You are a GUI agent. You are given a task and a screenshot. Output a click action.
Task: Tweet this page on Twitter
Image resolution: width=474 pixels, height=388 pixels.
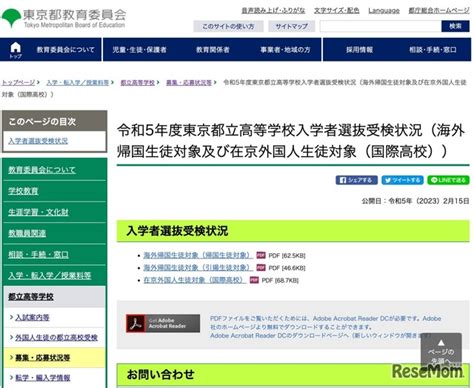point(402,180)
